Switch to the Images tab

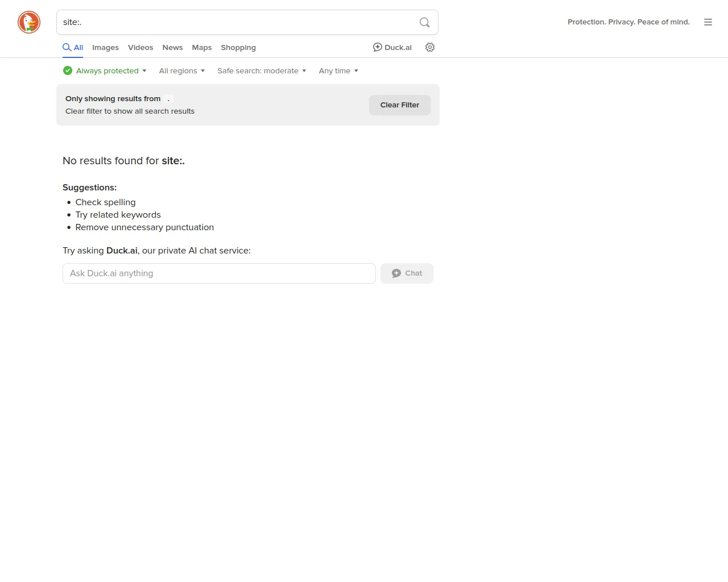pyautogui.click(x=105, y=48)
